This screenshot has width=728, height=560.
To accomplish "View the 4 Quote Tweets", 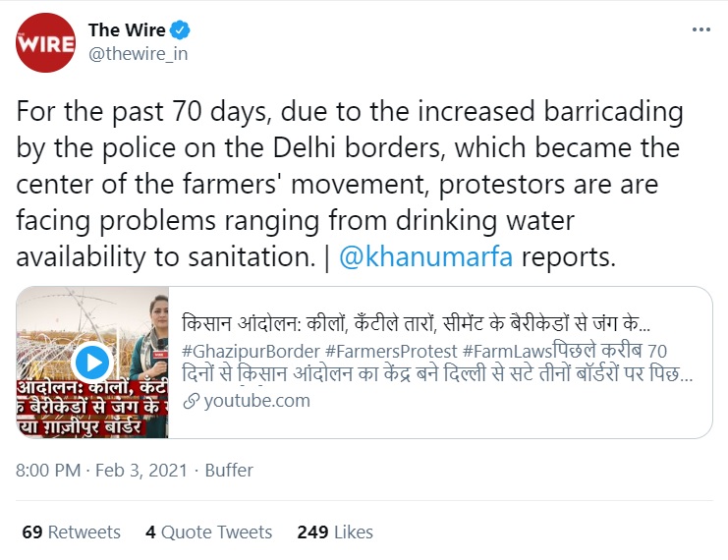I will (x=208, y=532).
